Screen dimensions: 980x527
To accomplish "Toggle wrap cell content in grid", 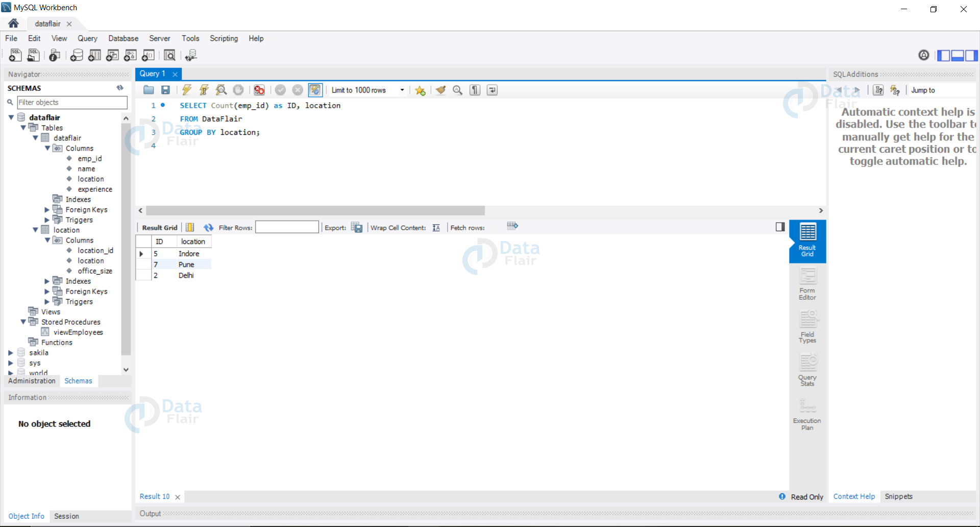I will click(x=436, y=228).
